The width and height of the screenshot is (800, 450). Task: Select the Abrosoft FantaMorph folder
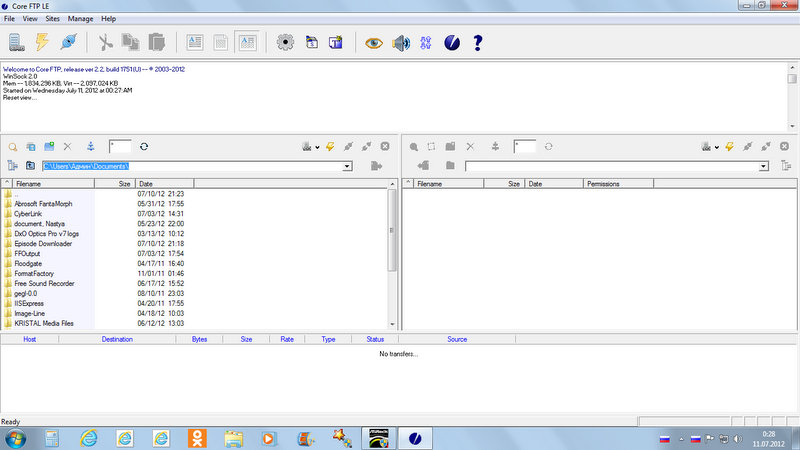pos(43,204)
